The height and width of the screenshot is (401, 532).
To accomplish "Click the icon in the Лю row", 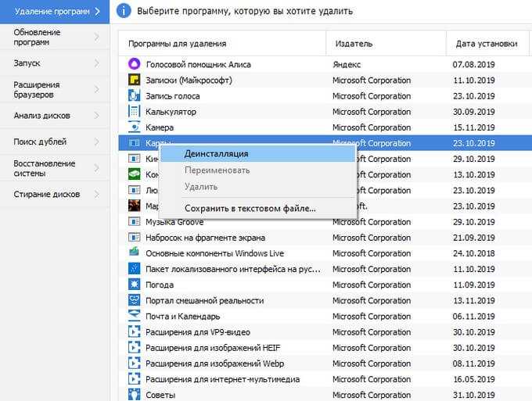I will (x=134, y=190).
